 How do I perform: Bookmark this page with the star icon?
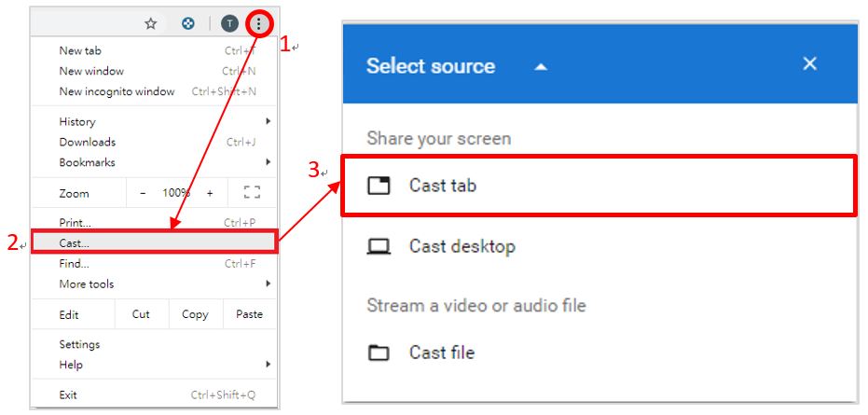(151, 23)
